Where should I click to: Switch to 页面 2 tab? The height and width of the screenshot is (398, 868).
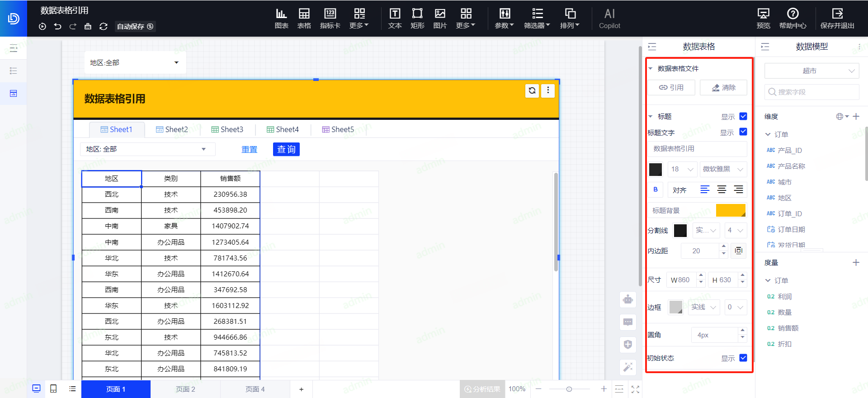click(x=185, y=389)
